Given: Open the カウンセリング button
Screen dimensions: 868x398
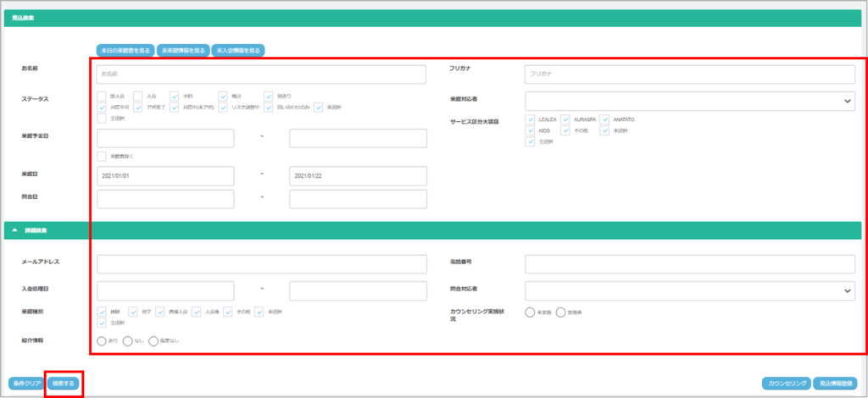Looking at the screenshot, I should pos(786,384).
